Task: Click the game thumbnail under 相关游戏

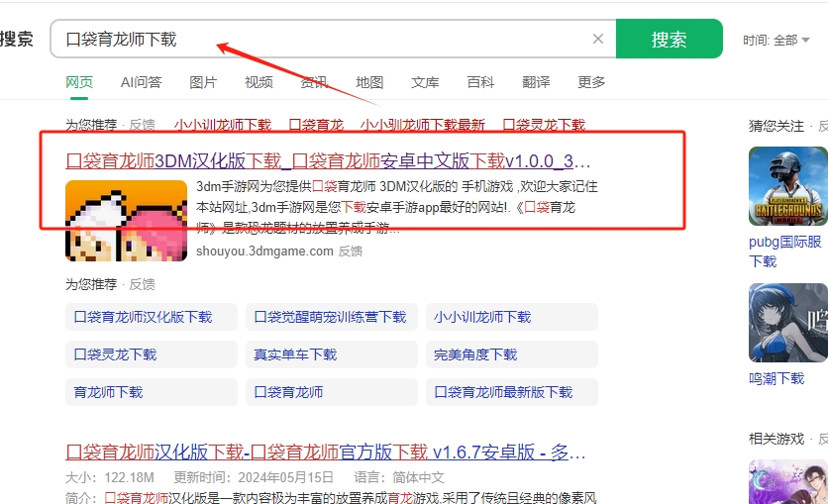Action: (788, 482)
